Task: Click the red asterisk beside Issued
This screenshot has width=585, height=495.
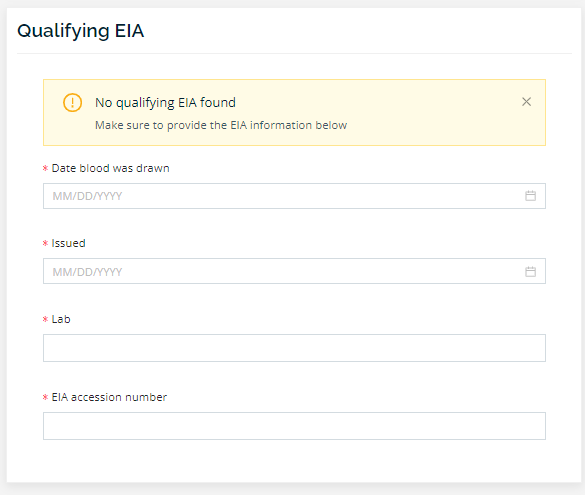Action: (46, 243)
